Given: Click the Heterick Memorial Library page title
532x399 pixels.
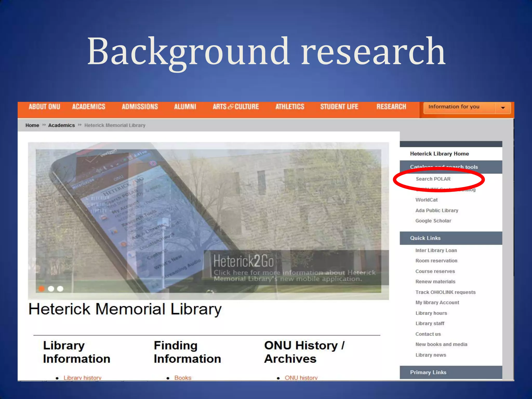Looking at the screenshot, I should [x=125, y=309].
